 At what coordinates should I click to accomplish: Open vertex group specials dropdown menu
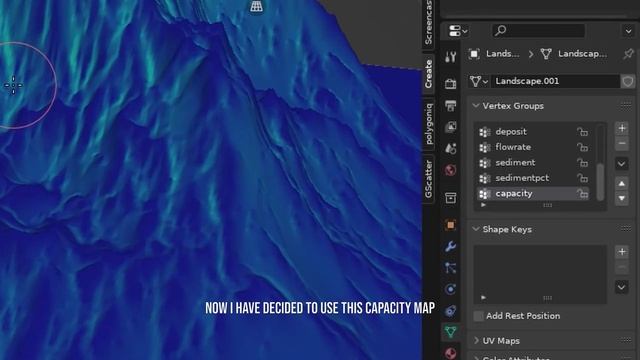(622, 164)
